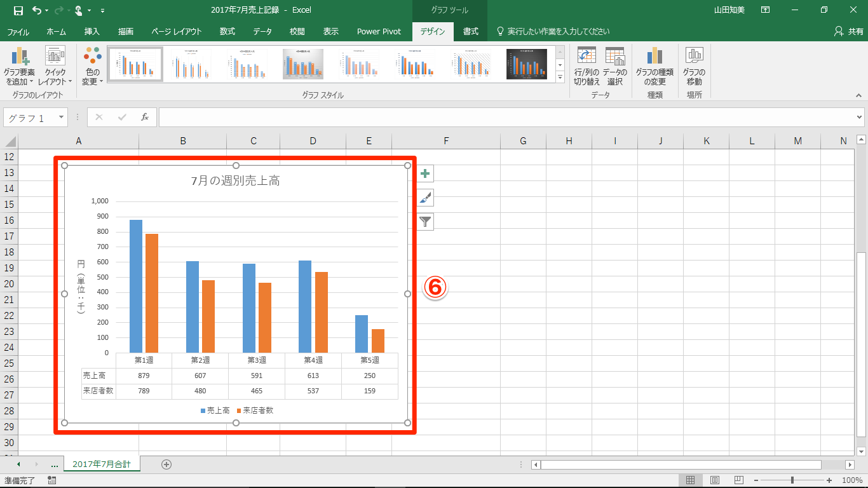The width and height of the screenshot is (868, 488).
Task: Select row 12 header
Action: coord(9,157)
